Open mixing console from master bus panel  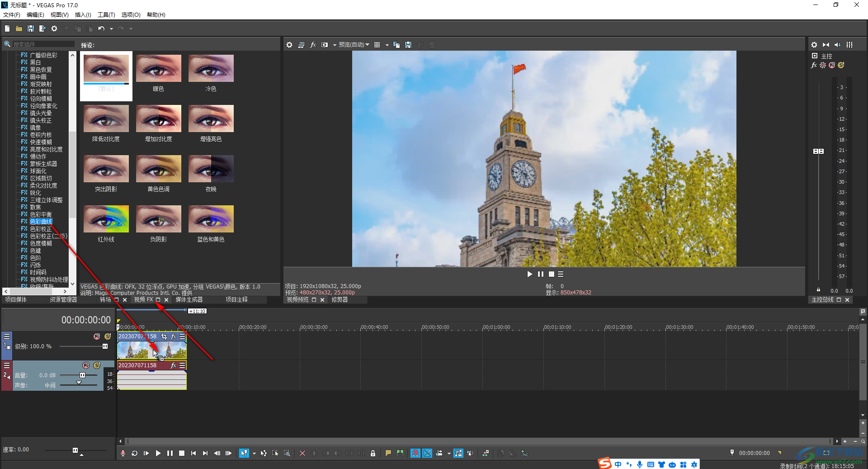849,45
